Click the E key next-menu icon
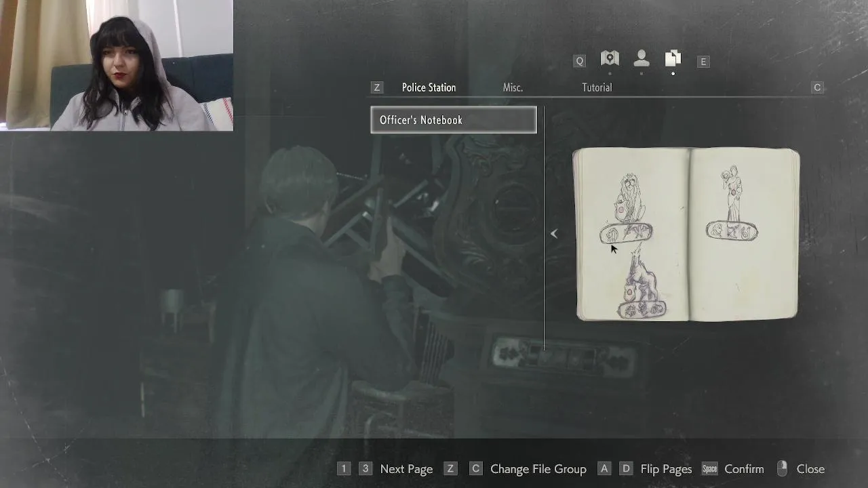Image resolution: width=868 pixels, height=488 pixels. [x=703, y=61]
